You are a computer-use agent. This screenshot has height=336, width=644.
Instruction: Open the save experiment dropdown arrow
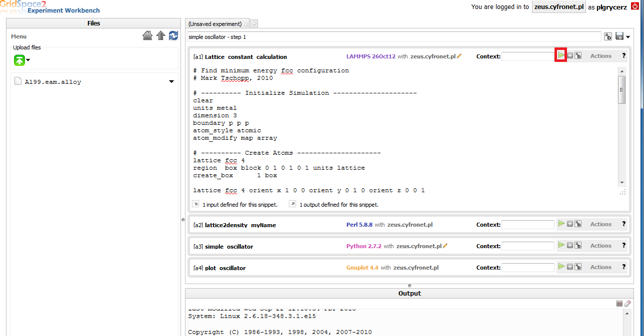tap(627, 37)
